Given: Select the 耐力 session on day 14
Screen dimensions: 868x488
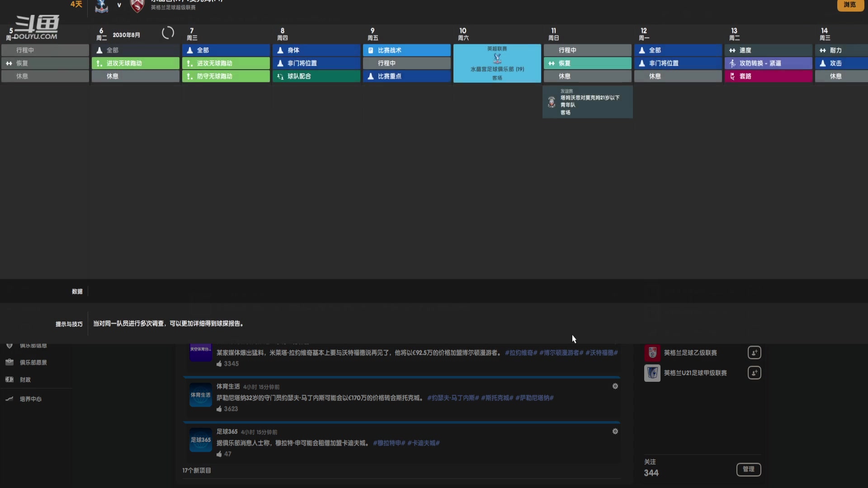Looking at the screenshot, I should pos(841,50).
